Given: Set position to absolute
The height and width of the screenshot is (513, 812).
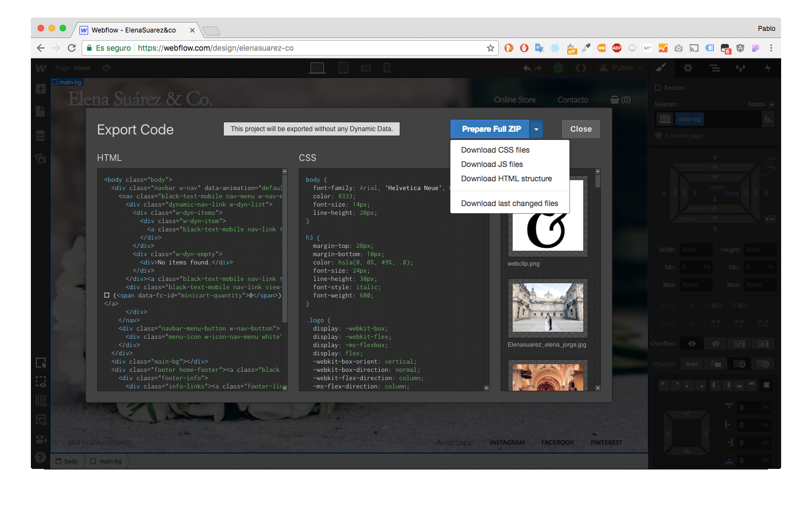Looking at the screenshot, I should tap(739, 364).
